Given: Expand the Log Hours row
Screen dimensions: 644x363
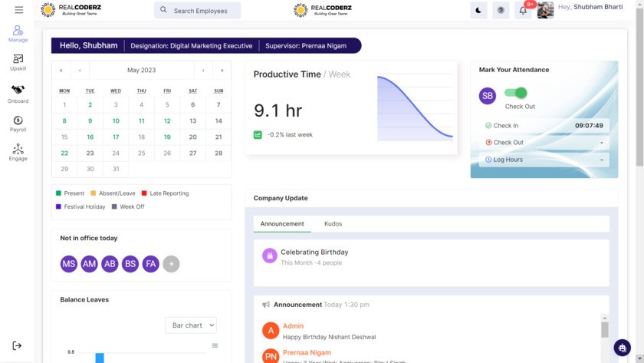Looking at the screenshot, I should (544, 160).
